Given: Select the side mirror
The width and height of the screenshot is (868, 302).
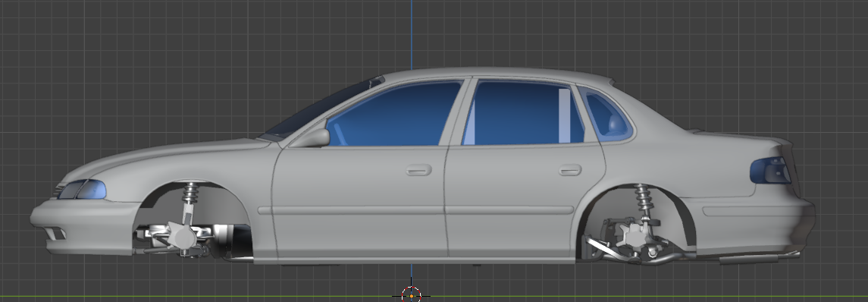Looking at the screenshot, I should pos(311,138).
